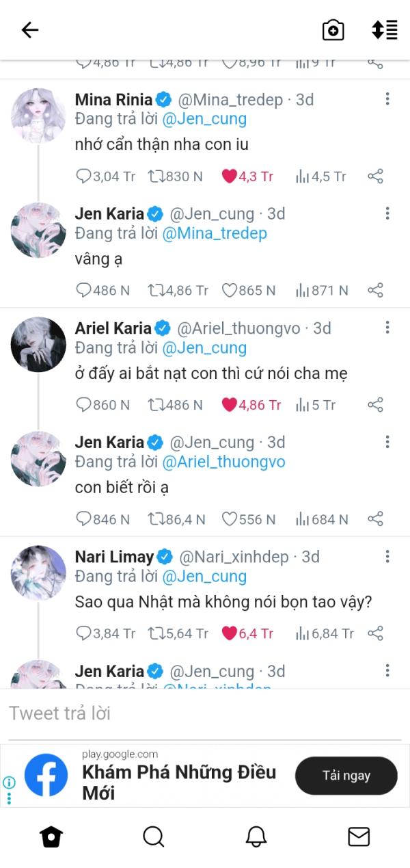410x868 pixels.
Task: Like Jen Karia's "con biết rồi ạ" reply
Action: [x=230, y=519]
